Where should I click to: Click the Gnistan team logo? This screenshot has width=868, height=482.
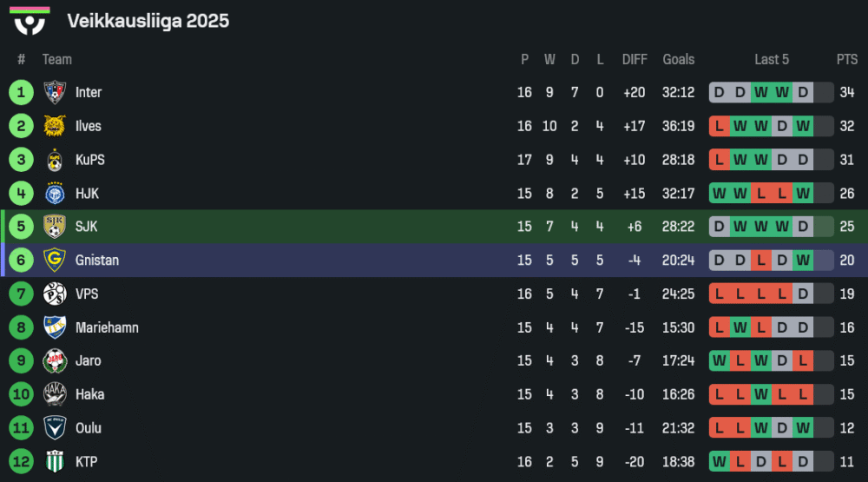(x=55, y=261)
